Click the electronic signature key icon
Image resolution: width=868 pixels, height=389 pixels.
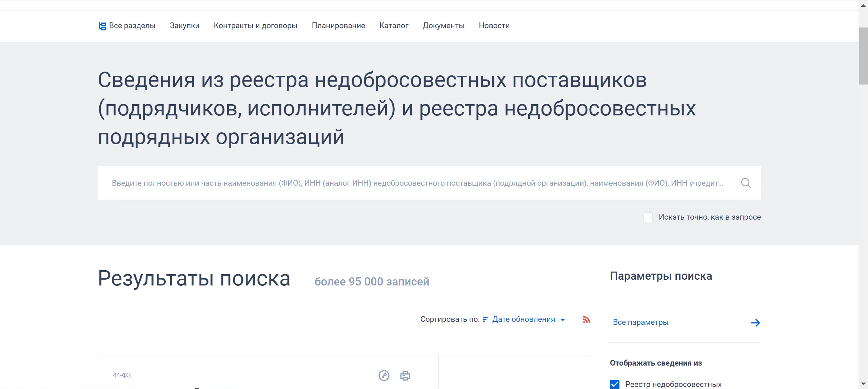[384, 375]
